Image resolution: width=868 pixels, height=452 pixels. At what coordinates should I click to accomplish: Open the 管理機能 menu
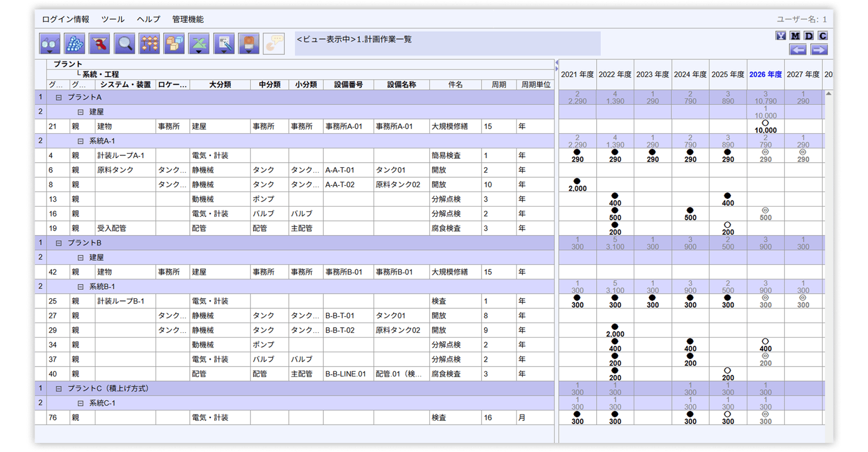click(188, 19)
